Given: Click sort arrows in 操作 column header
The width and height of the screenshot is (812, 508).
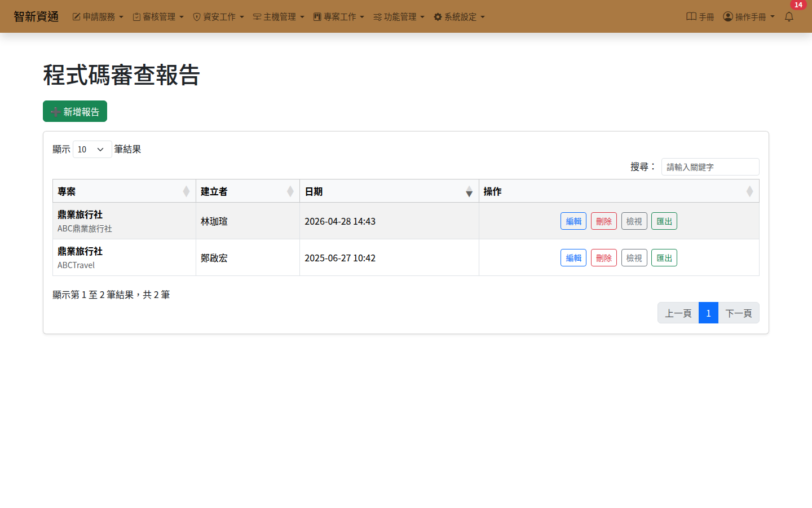Looking at the screenshot, I should pos(749,191).
